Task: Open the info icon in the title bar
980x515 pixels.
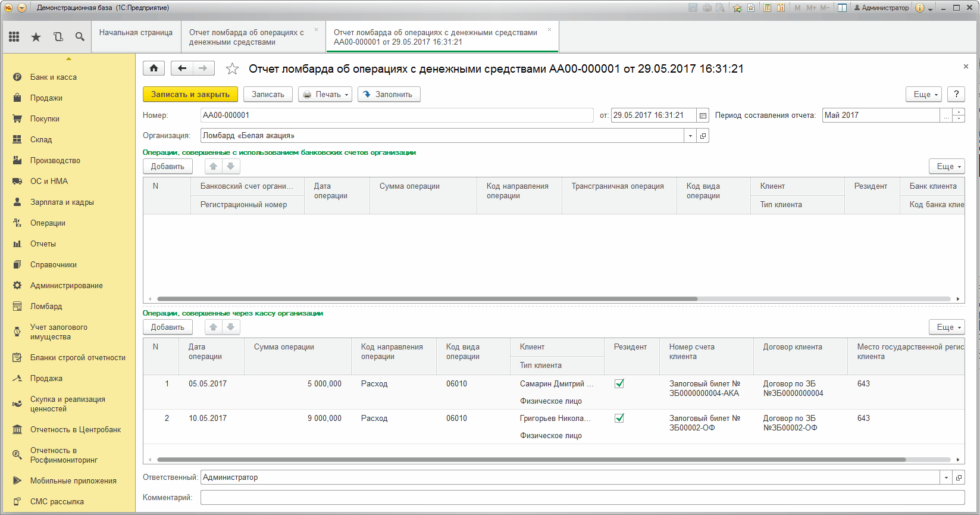Action: click(920, 8)
